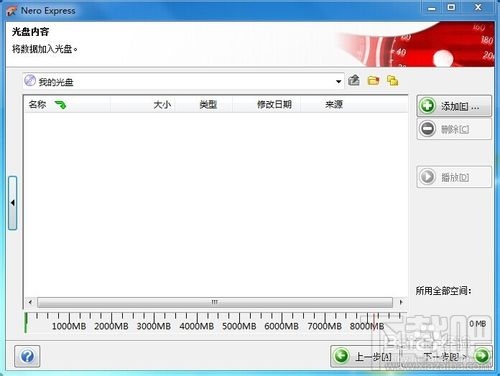This screenshot has height=376, width=500.
Task: Click the 播放 play button
Action: (x=454, y=177)
